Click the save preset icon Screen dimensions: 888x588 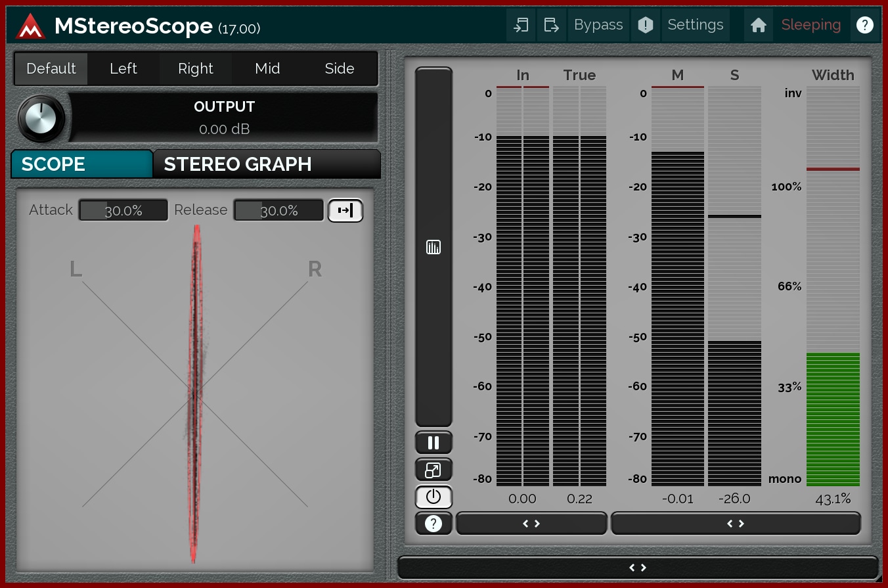pyautogui.click(x=551, y=26)
